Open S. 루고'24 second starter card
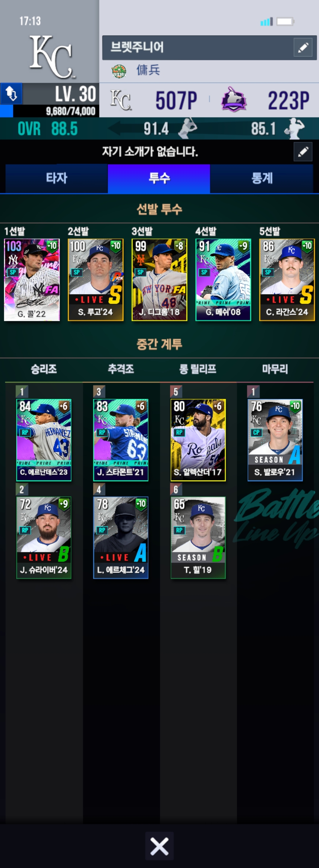Screen dimensions: 319x868 [96, 280]
